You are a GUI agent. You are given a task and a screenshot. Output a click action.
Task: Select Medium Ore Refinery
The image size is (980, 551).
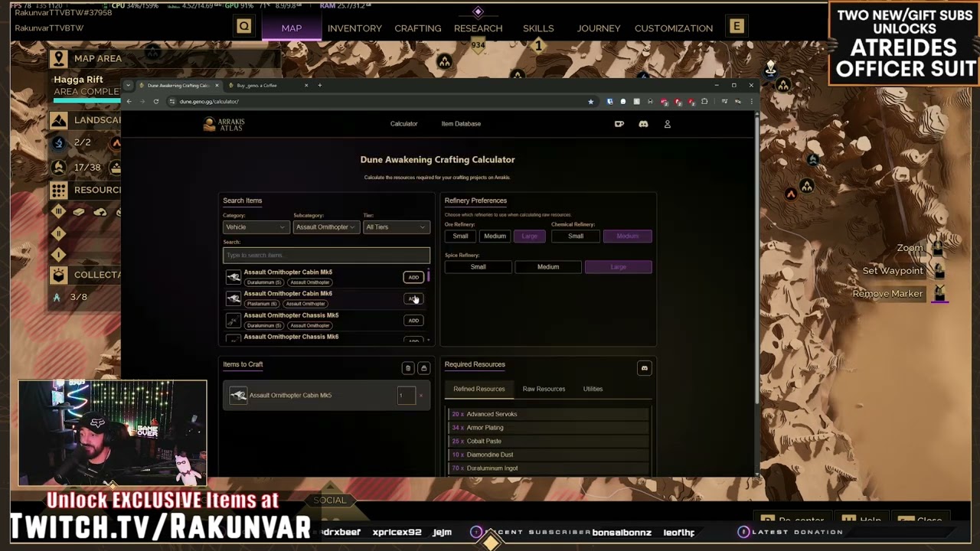click(495, 236)
